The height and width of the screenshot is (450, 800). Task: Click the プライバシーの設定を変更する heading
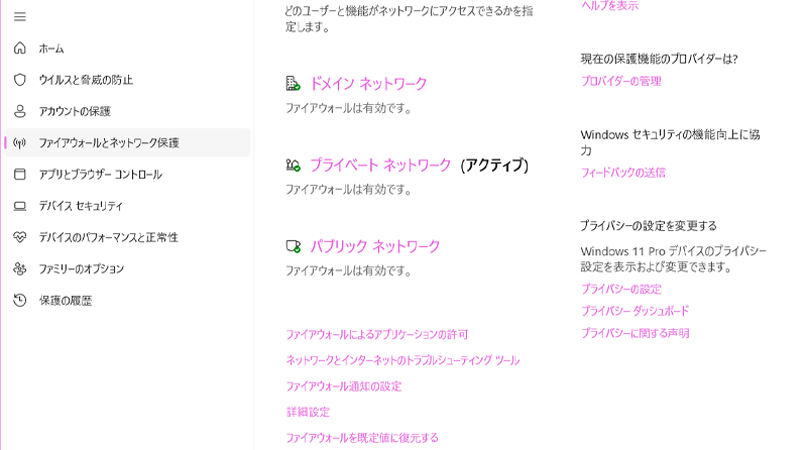[x=648, y=226]
